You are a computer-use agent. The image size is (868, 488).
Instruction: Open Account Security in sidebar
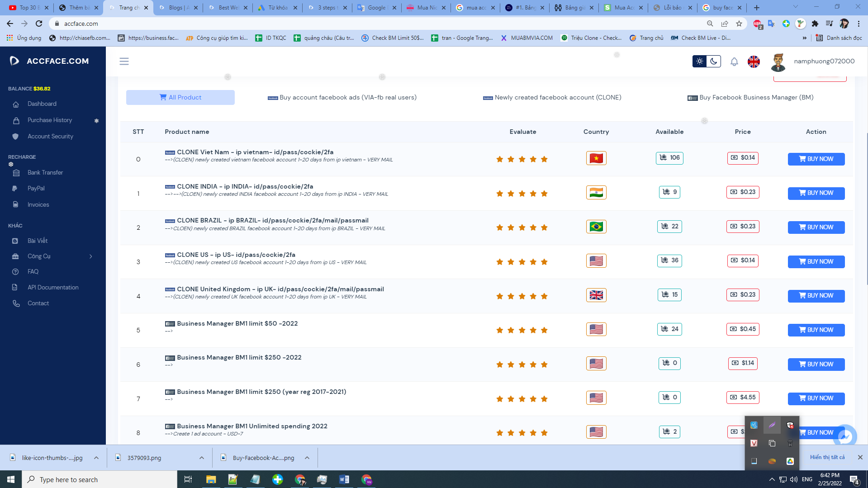50,136
